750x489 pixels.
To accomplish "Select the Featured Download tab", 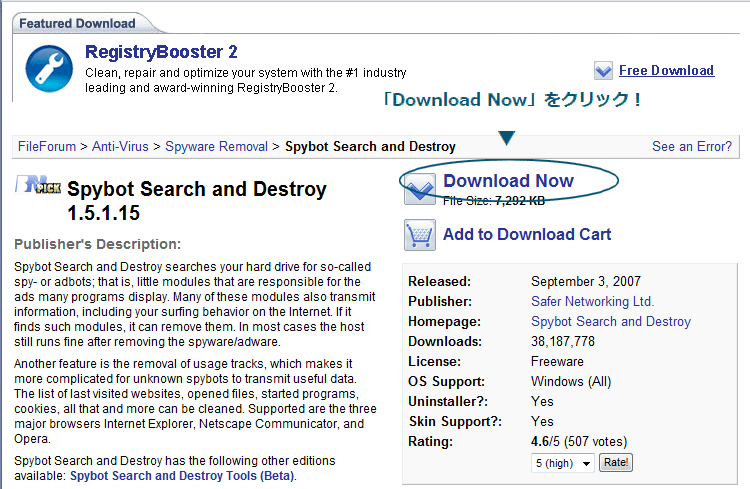I will 77,23.
